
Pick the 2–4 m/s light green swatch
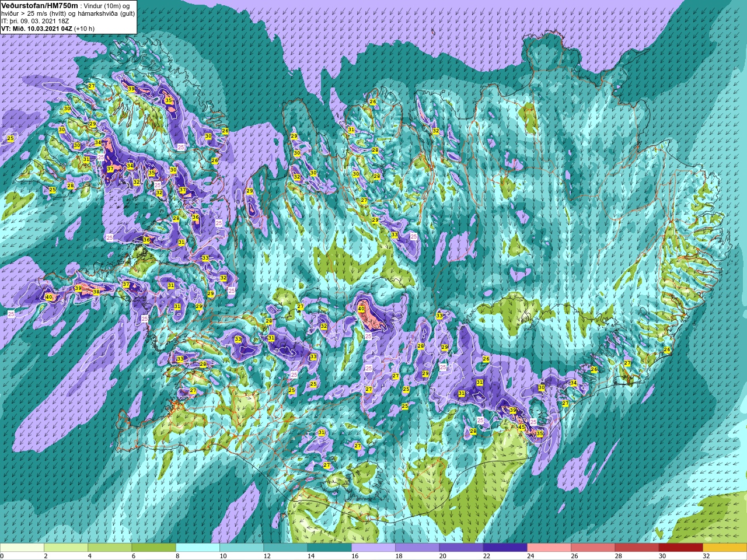[66, 548]
